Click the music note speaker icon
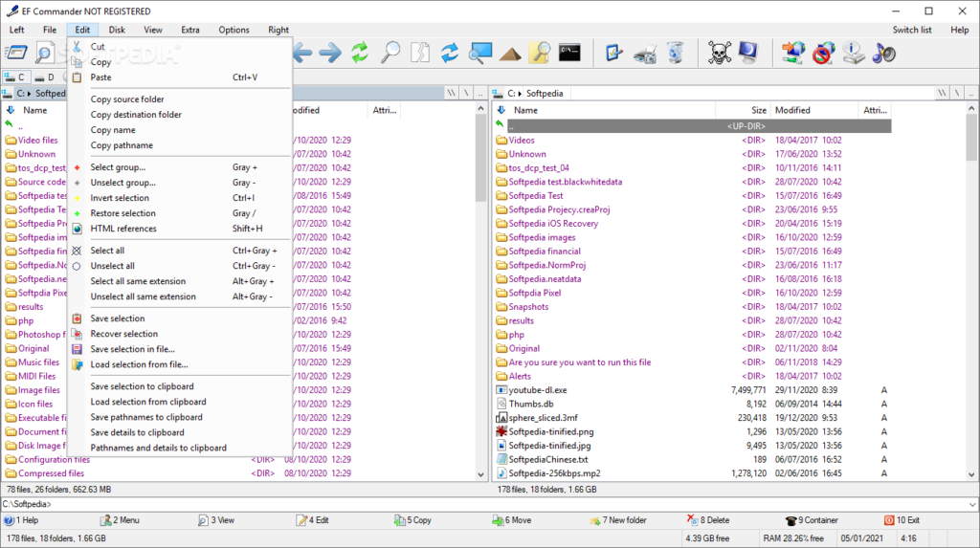The height and width of the screenshot is (548, 980). (883, 54)
